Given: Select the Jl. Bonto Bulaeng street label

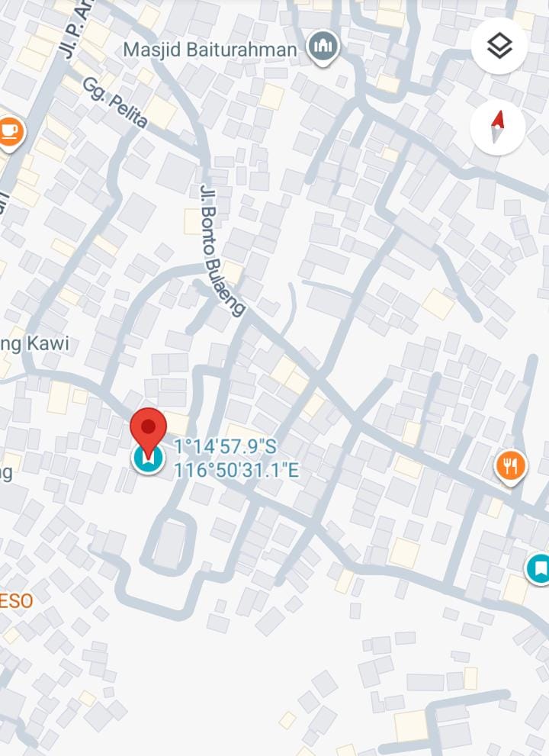Looking at the screenshot, I should [222, 249].
